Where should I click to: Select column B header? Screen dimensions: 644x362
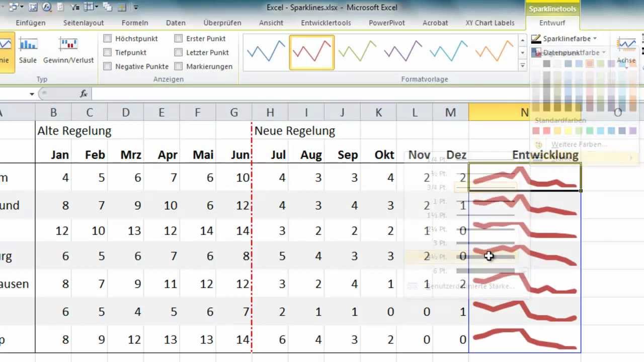coord(53,113)
